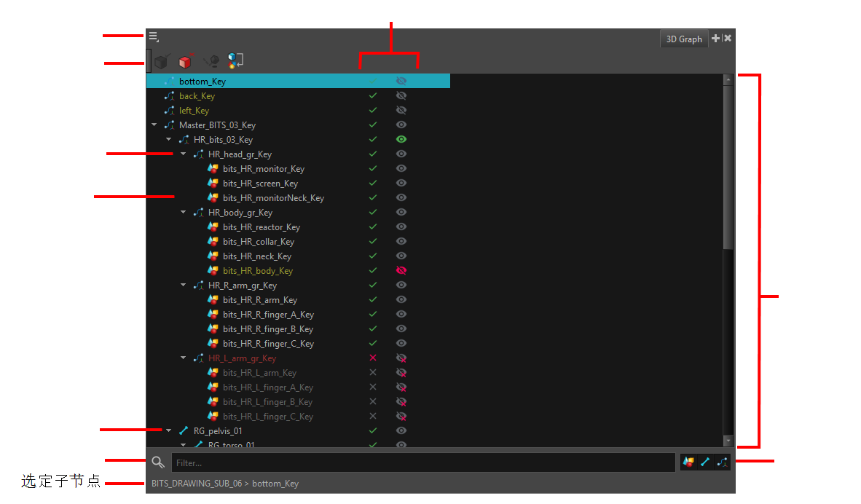Click the Filter text input field

tap(422, 462)
